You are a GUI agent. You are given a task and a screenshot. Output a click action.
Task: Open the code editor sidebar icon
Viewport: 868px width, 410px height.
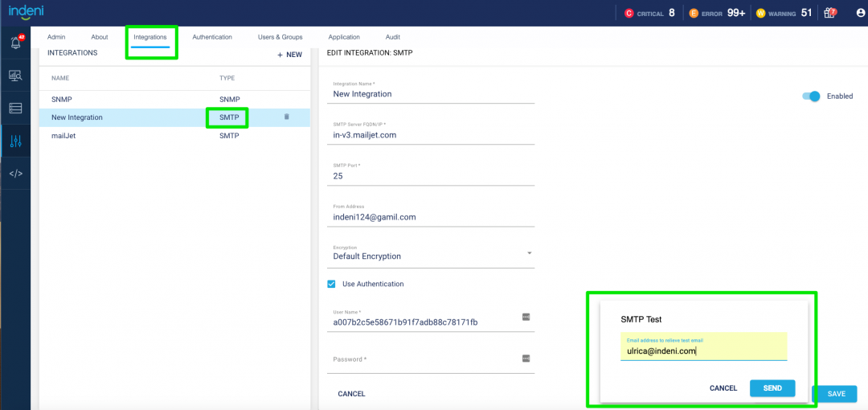(x=15, y=174)
